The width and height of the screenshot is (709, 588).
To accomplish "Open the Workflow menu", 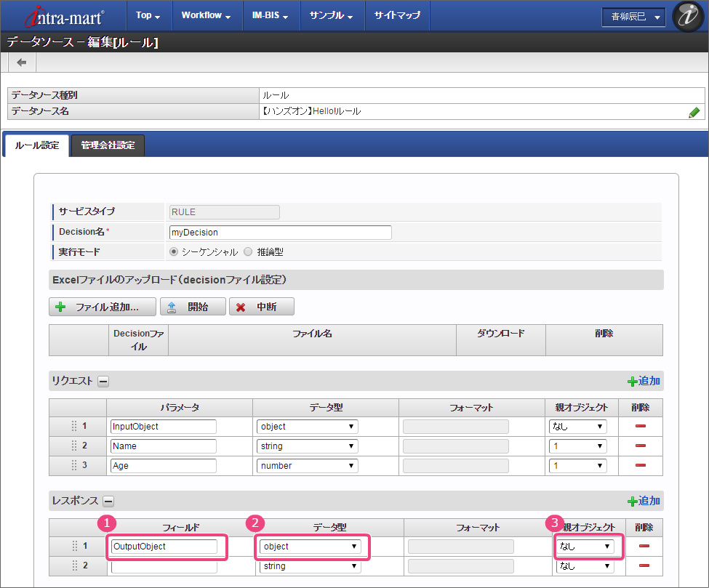I will [x=206, y=15].
